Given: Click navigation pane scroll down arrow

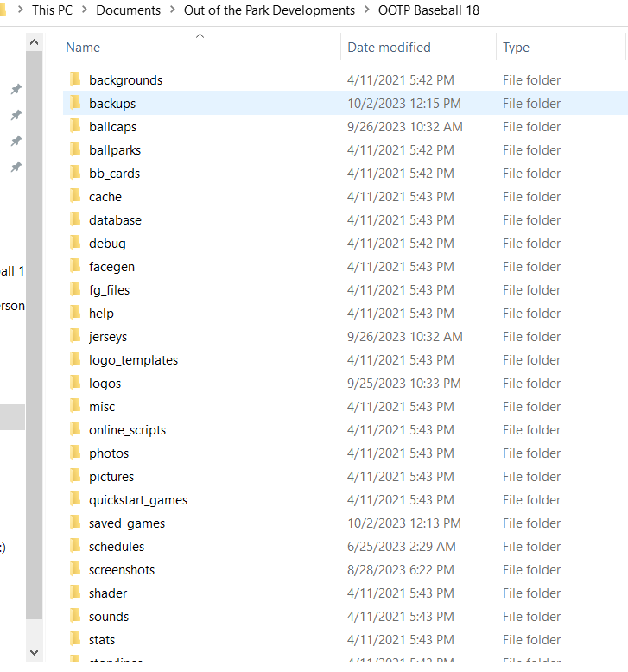Looking at the screenshot, I should [35, 652].
